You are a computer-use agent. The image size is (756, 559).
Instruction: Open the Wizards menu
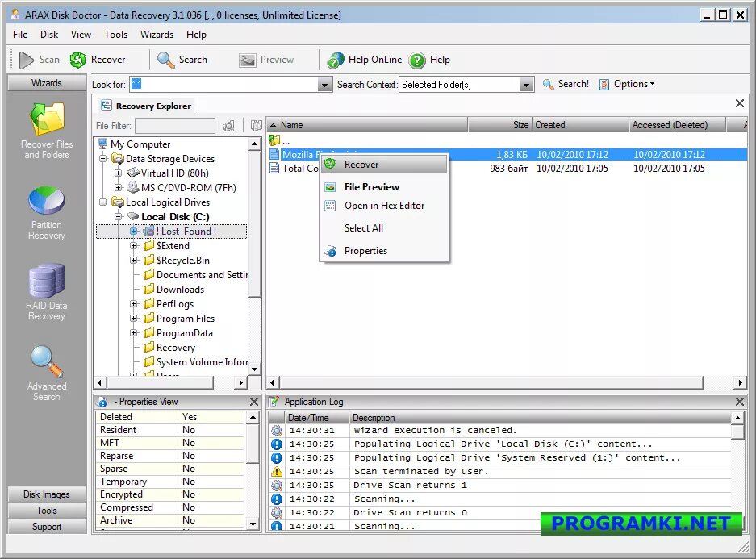[x=157, y=35]
